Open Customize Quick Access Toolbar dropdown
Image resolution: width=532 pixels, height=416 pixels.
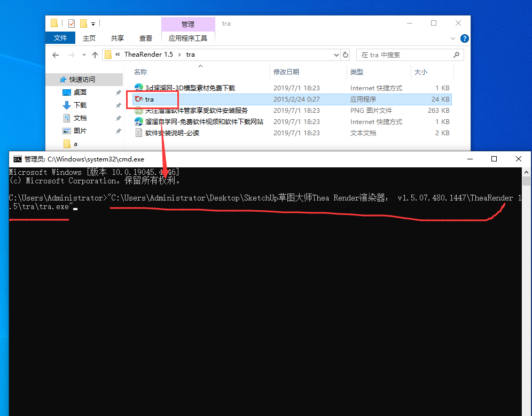point(93,24)
